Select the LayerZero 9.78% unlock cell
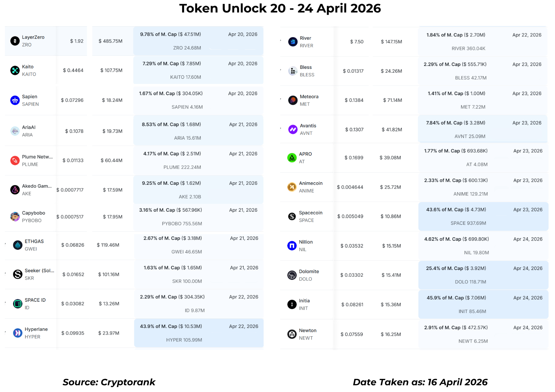The width and height of the screenshot is (555, 392). pos(198,41)
